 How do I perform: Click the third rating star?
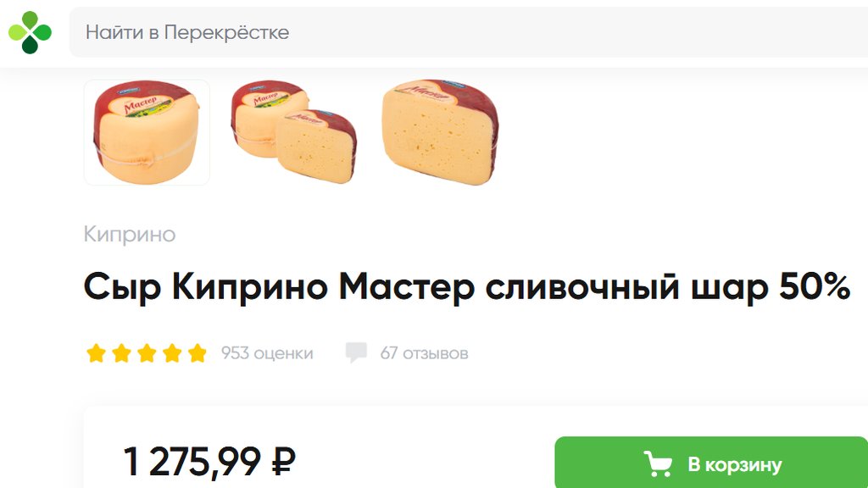click(x=147, y=353)
